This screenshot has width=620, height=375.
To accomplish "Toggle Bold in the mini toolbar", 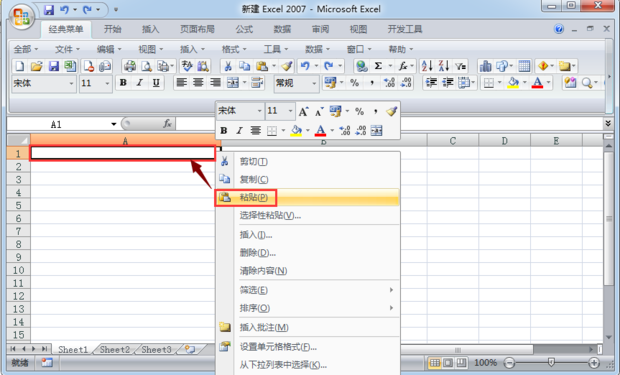I will pyautogui.click(x=223, y=130).
